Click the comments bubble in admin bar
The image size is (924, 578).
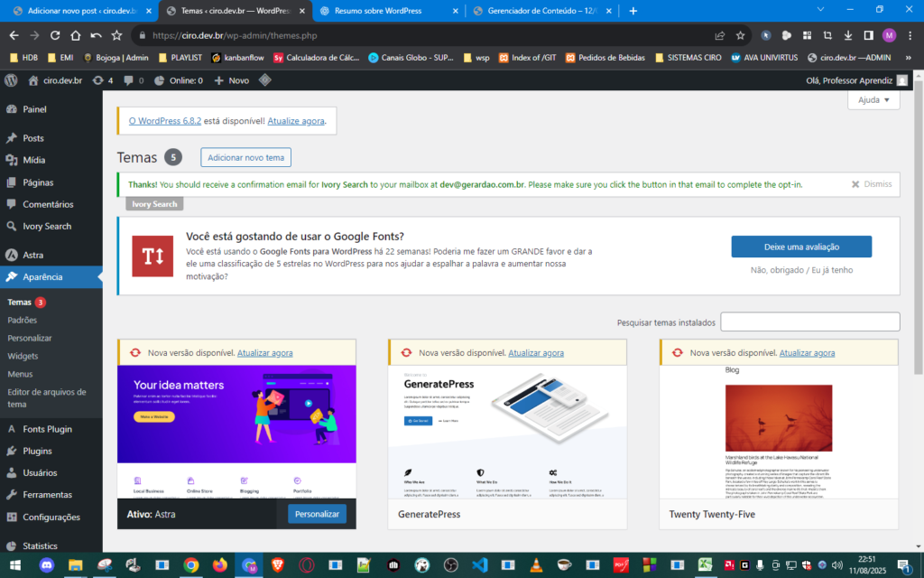pos(134,80)
